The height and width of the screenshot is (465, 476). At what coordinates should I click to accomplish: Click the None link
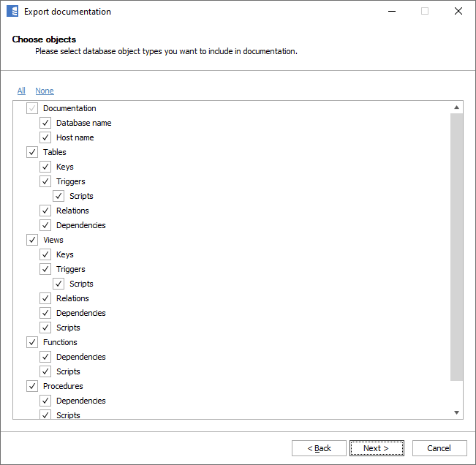(x=45, y=91)
